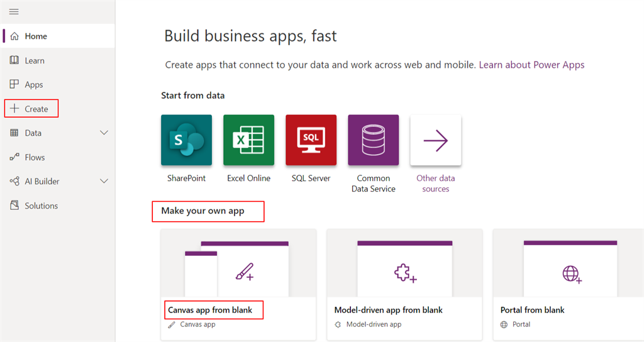Click the Flows icon in sidebar
This screenshot has height=342, width=644.
click(x=14, y=157)
